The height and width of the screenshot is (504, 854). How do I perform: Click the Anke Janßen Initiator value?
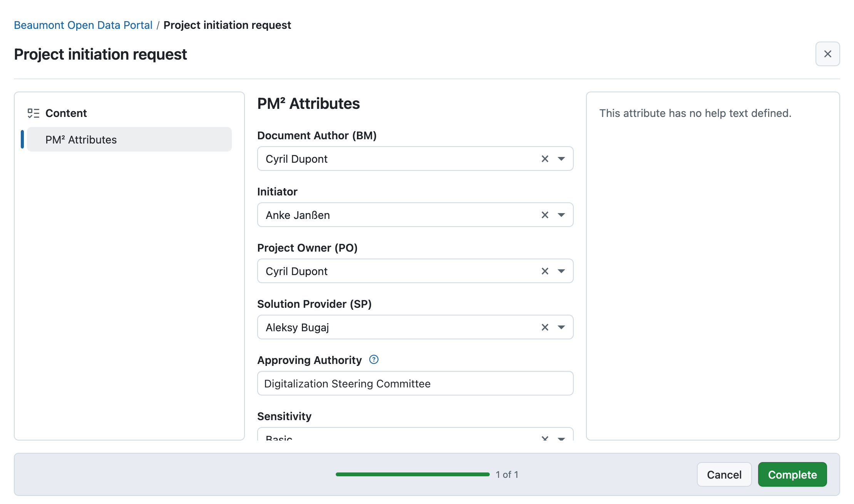(298, 215)
